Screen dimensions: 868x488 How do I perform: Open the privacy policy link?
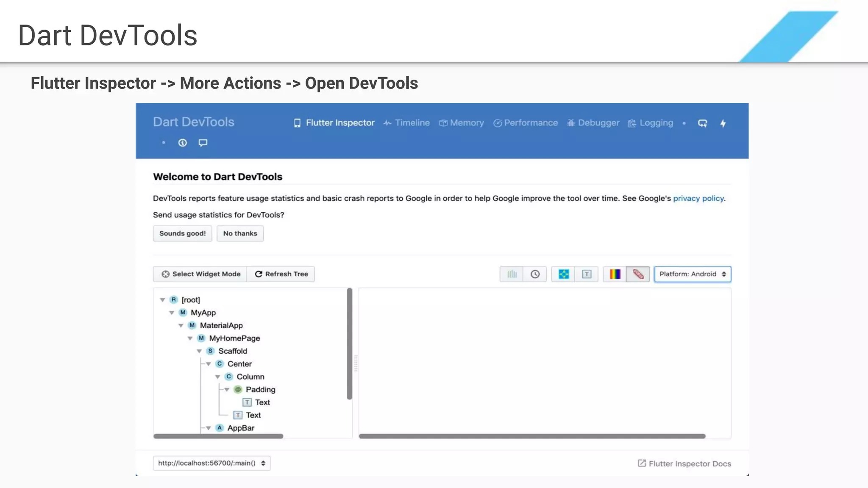point(698,198)
